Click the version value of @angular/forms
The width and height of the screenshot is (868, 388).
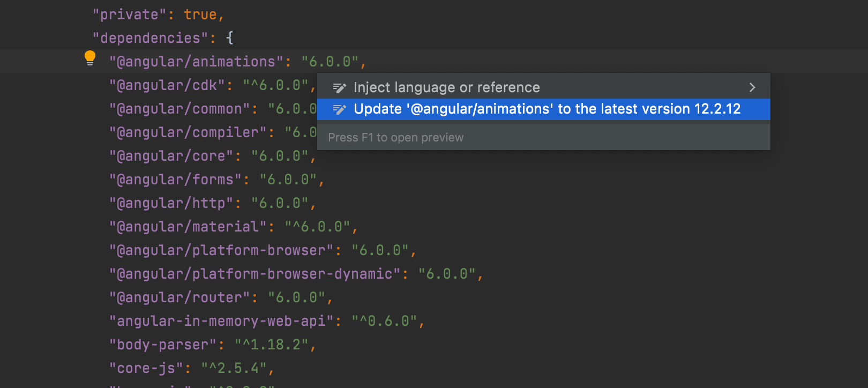click(x=288, y=180)
